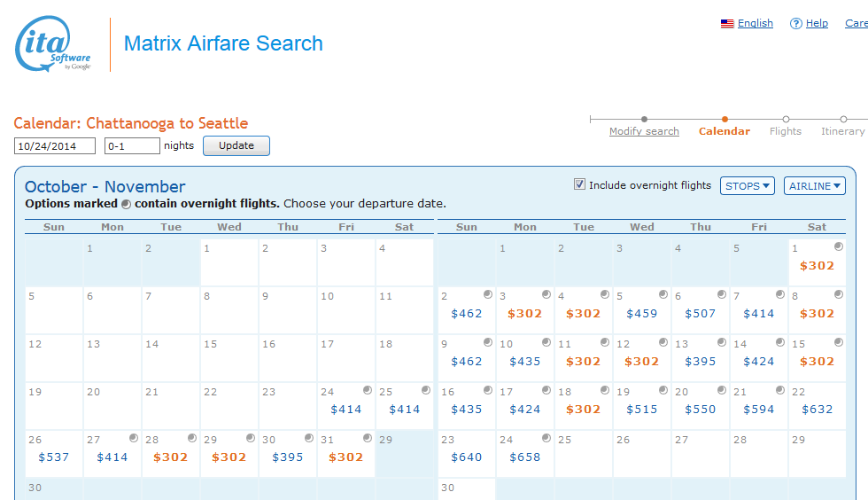This screenshot has height=500, width=868.
Task: Click overnight flight icon on November 1
Action: click(x=838, y=246)
